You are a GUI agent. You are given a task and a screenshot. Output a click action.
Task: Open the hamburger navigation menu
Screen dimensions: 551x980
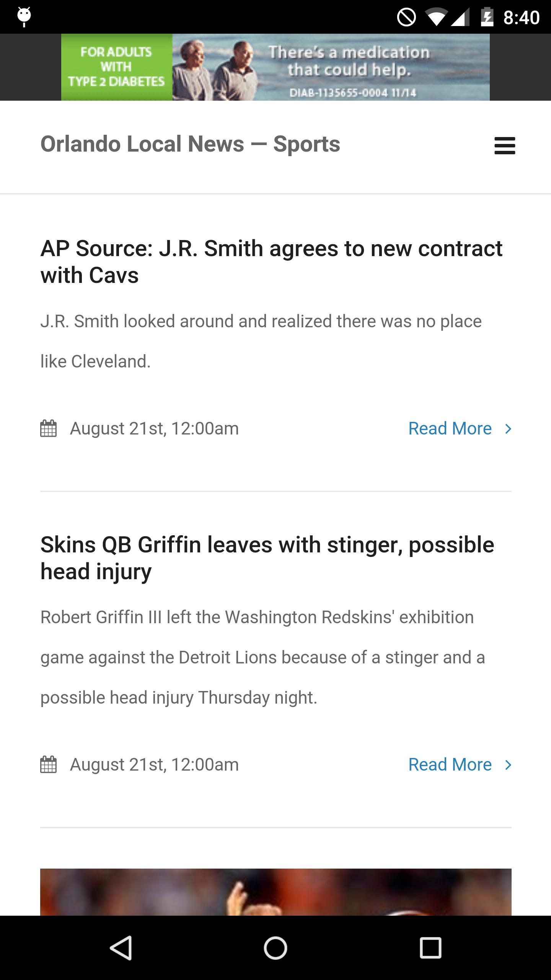click(505, 145)
